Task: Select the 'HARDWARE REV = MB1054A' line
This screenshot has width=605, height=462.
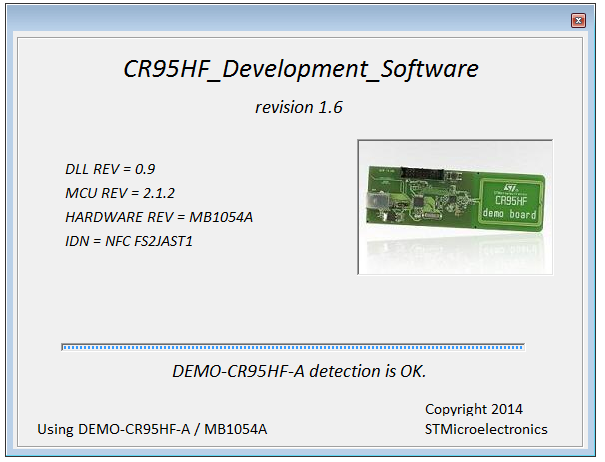Action: point(159,217)
